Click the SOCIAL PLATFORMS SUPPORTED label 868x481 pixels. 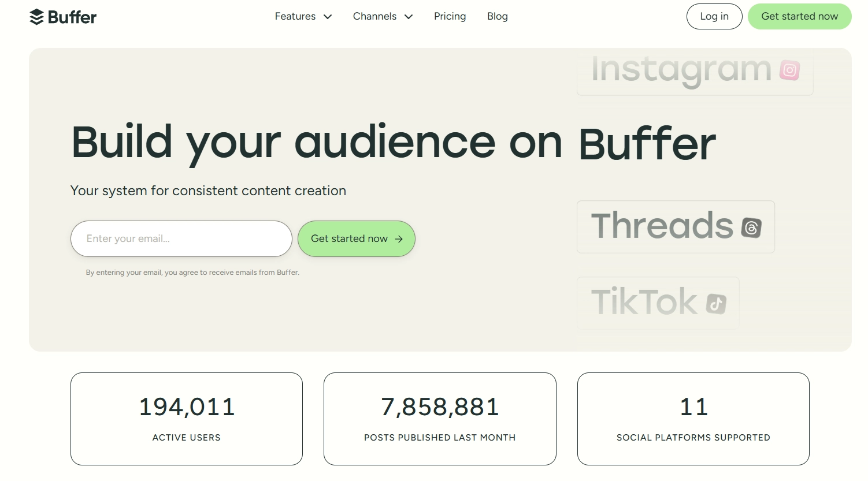click(693, 438)
